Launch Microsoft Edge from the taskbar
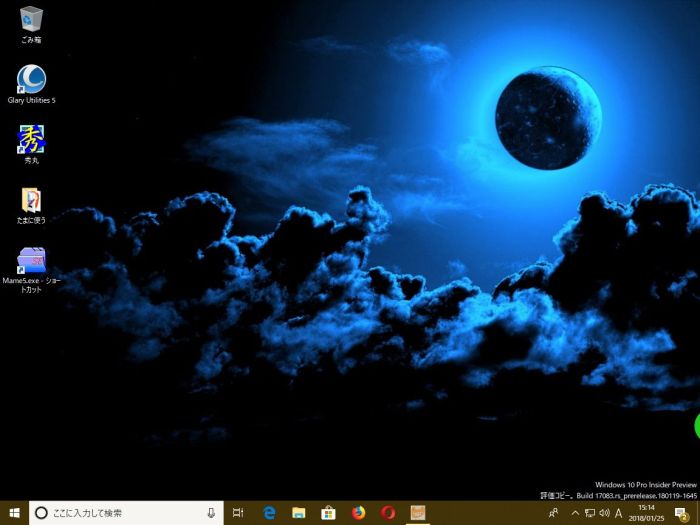The height and width of the screenshot is (525, 700). 269,512
